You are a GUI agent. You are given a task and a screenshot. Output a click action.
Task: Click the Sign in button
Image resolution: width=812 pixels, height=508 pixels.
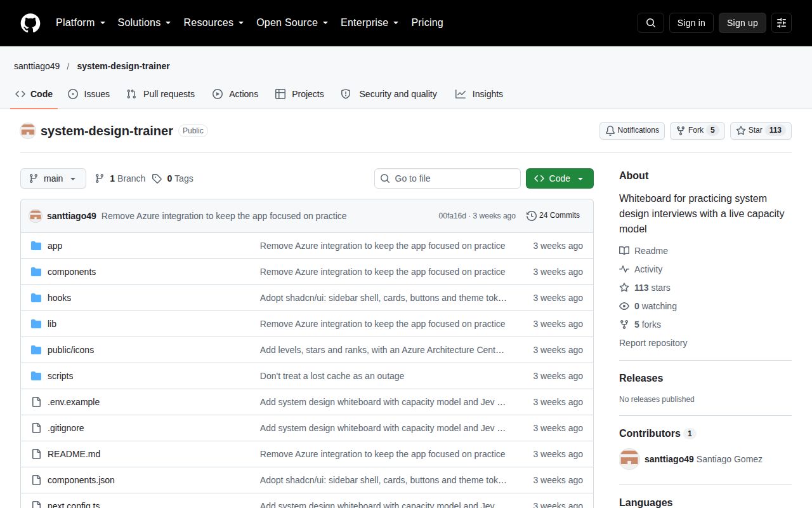pos(691,23)
